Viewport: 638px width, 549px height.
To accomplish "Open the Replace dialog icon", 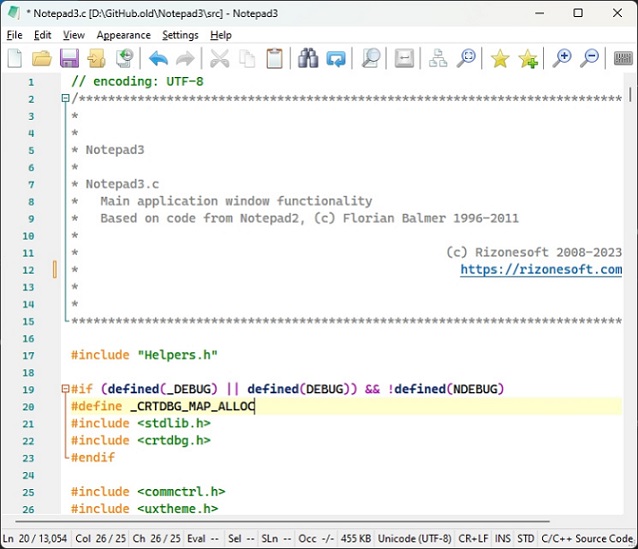I will (336, 59).
